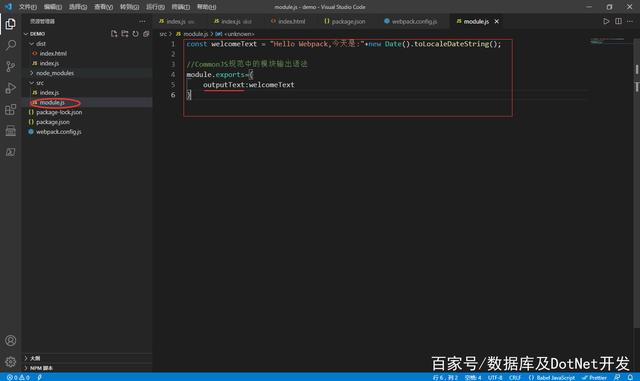640x381 pixels.
Task: Open the Source Control view
Action: [11, 66]
